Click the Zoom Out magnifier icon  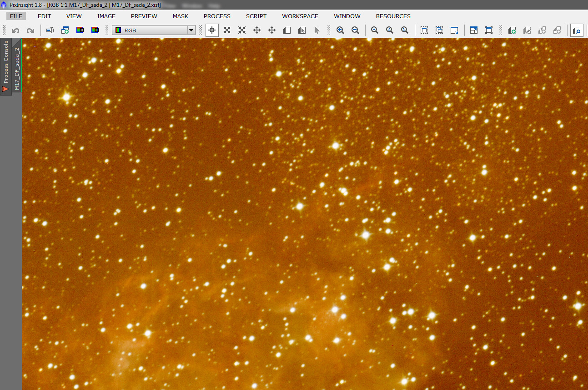(355, 30)
